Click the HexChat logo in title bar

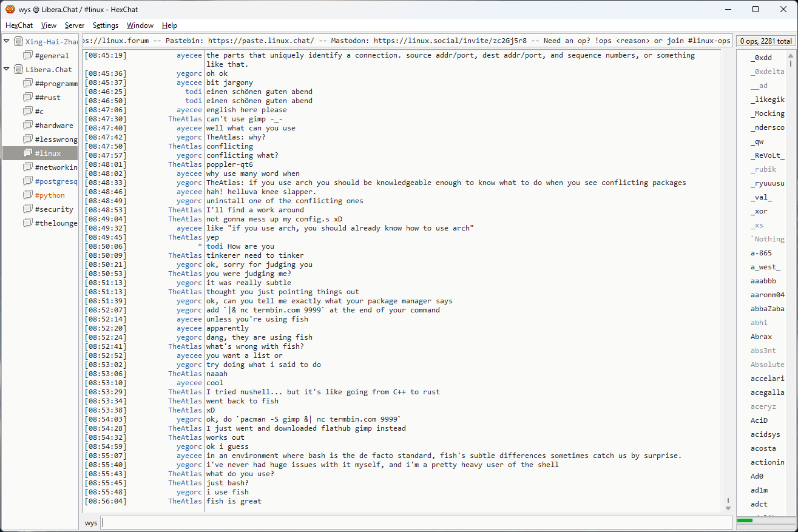10,9
